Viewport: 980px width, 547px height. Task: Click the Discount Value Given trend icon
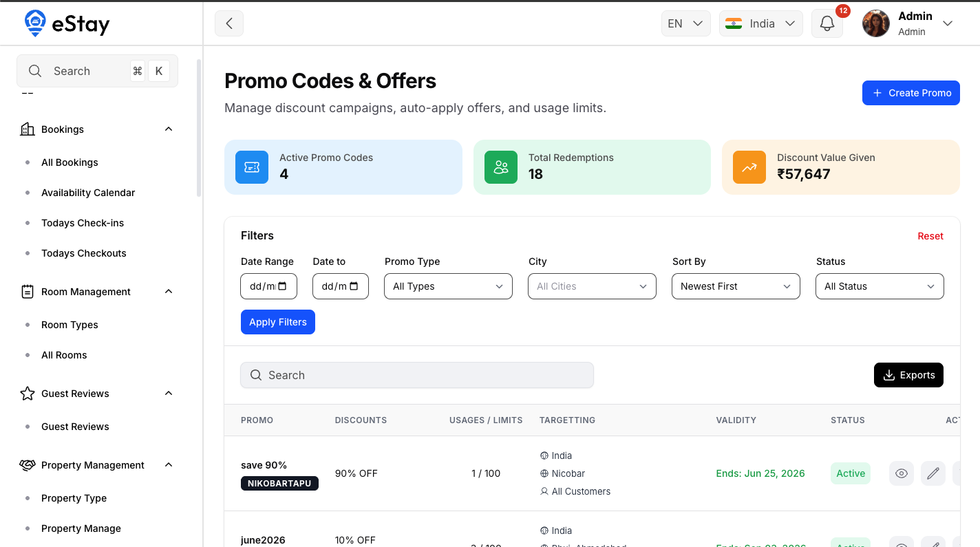pyautogui.click(x=749, y=167)
